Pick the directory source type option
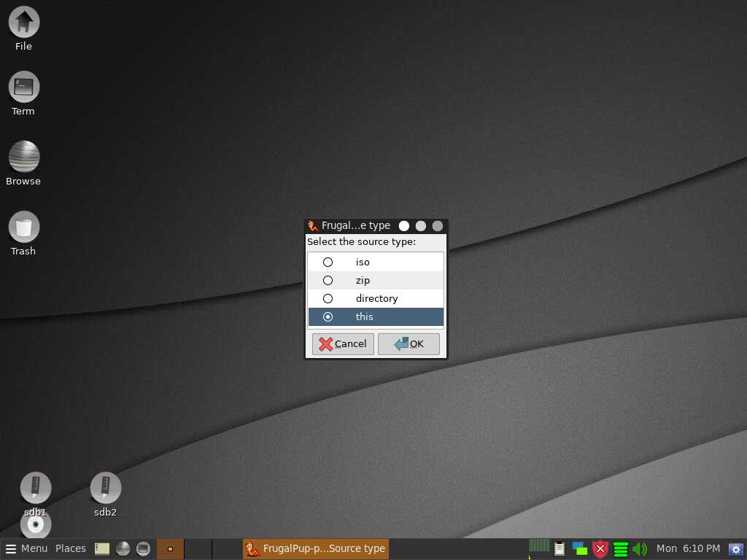 328,298
